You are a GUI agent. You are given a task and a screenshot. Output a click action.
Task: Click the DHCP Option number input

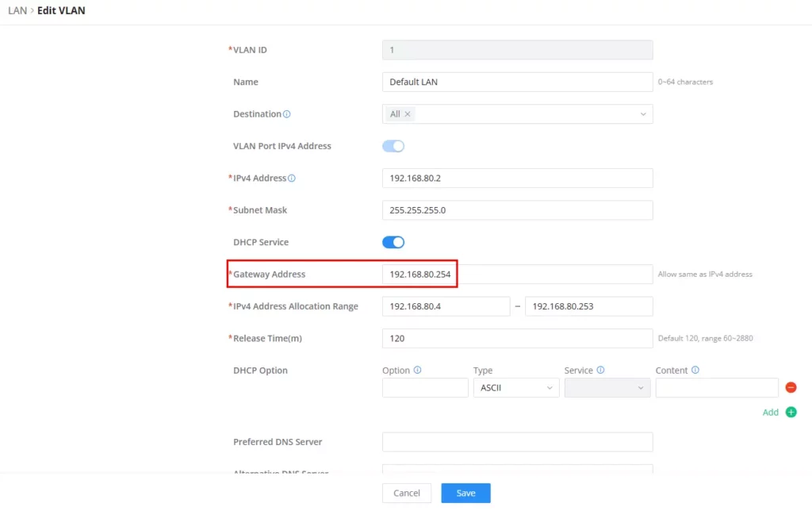pyautogui.click(x=425, y=388)
